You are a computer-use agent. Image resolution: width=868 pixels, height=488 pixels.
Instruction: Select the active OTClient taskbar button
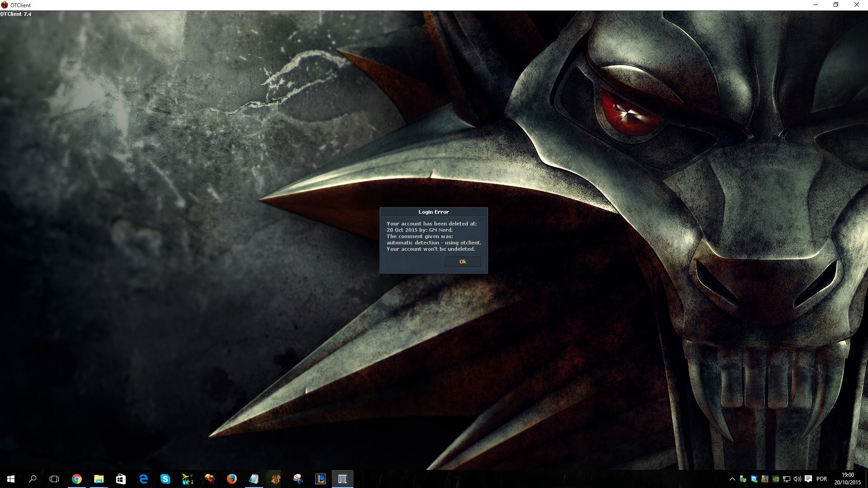click(x=342, y=479)
